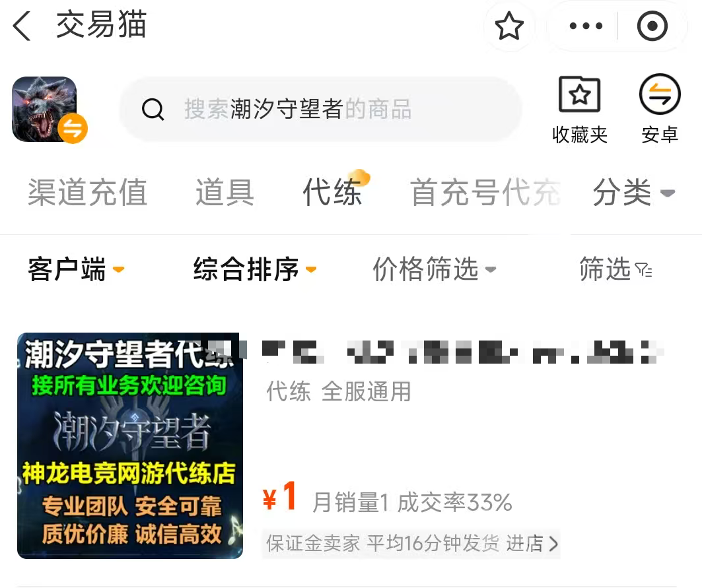Select the 代练 tab
Image resolution: width=702 pixels, height=588 pixels.
coord(332,193)
